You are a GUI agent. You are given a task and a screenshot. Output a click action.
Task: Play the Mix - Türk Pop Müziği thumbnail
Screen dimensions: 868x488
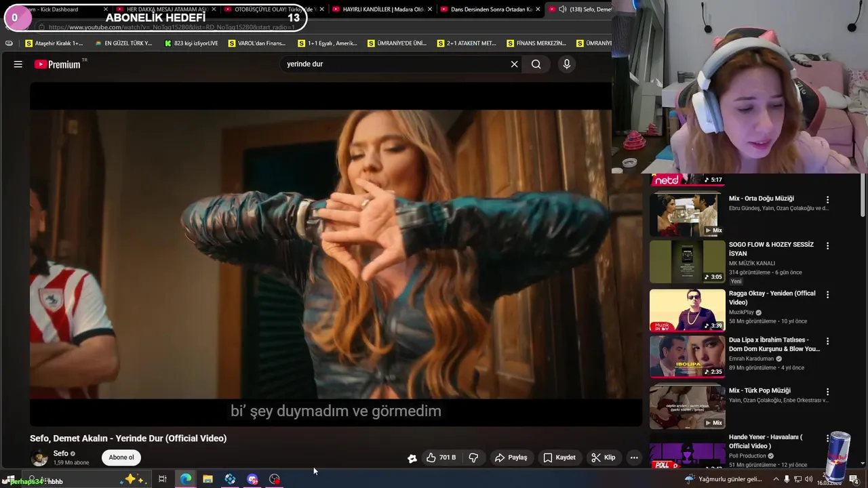687,407
